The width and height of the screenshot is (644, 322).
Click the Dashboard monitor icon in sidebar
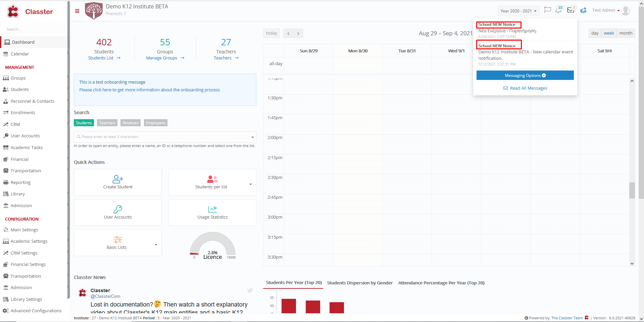7,42
